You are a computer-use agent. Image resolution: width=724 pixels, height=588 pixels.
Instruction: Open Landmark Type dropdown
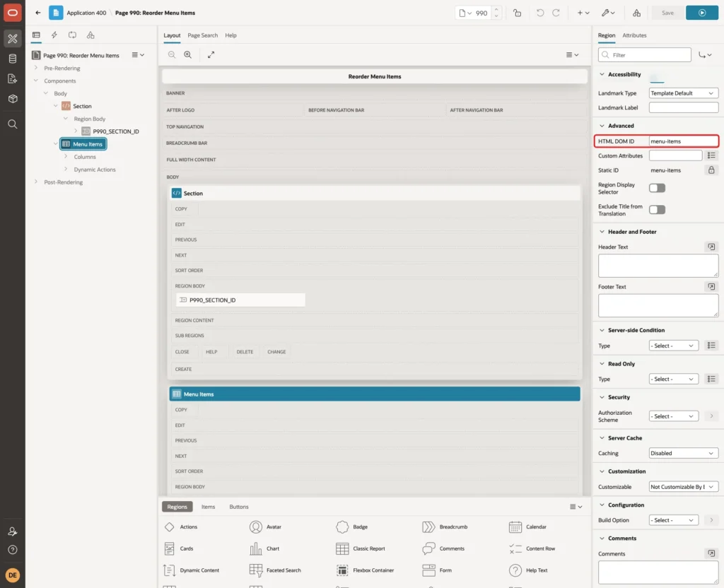pyautogui.click(x=684, y=93)
